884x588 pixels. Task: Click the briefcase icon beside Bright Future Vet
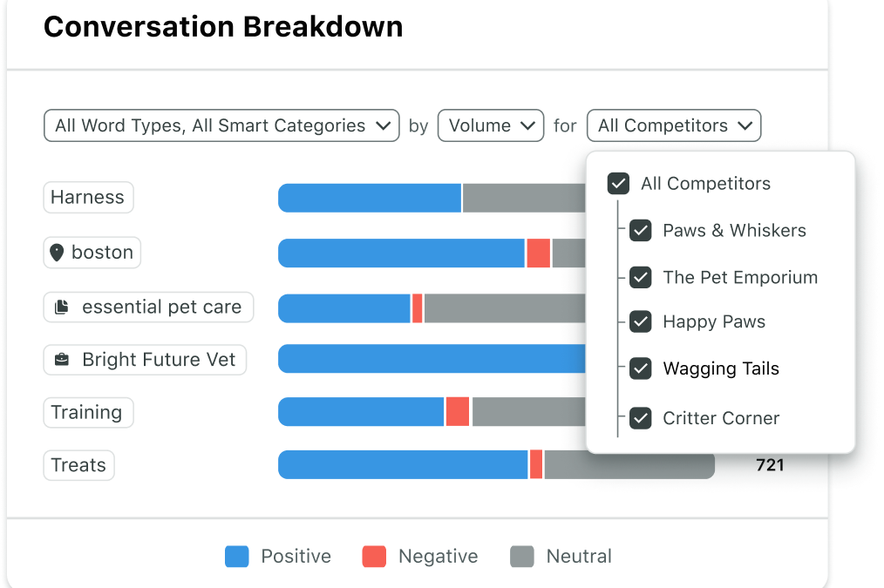tap(61, 360)
